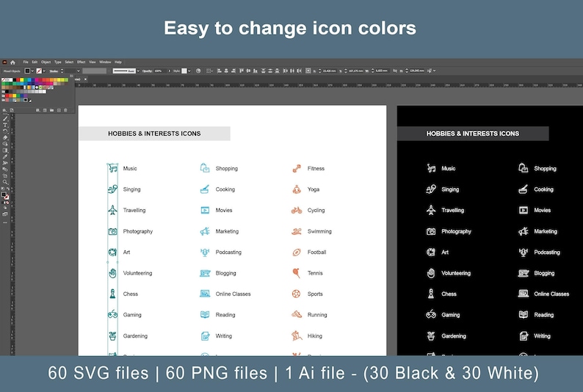Viewport: 583px width, 392px height.
Task: Click Vertical Align Top icon
Action: tap(242, 70)
